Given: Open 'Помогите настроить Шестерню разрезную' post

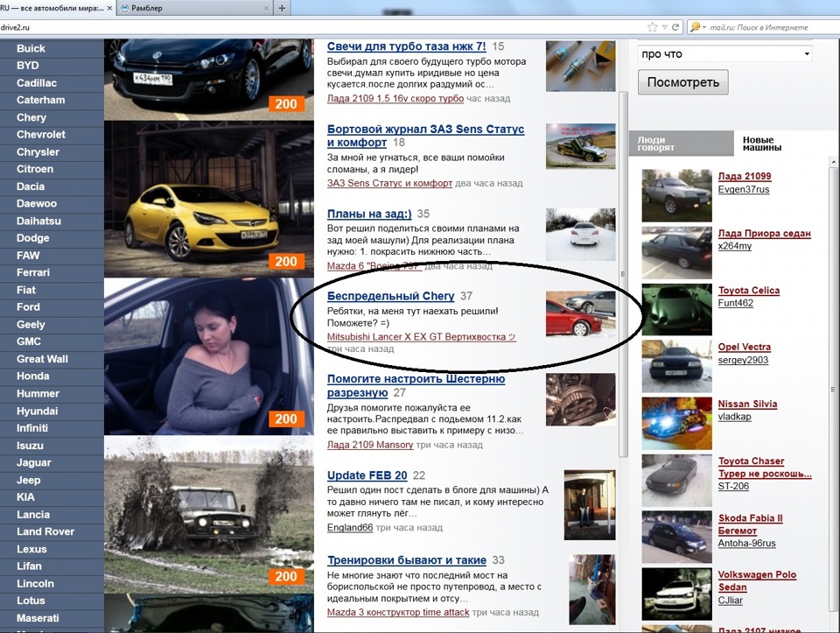Looking at the screenshot, I should [x=416, y=385].
